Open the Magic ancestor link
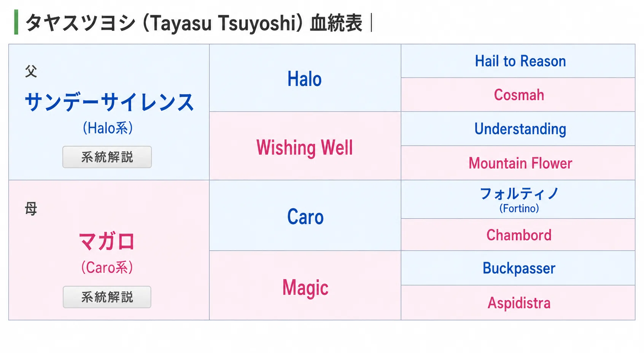The height and width of the screenshot is (353, 644). click(x=305, y=288)
